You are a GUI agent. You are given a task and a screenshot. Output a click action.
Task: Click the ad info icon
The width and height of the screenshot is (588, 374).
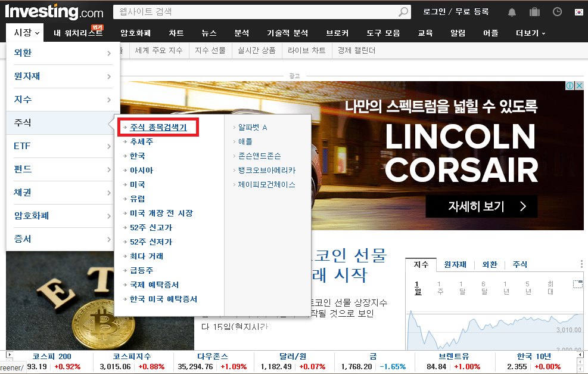[570, 86]
